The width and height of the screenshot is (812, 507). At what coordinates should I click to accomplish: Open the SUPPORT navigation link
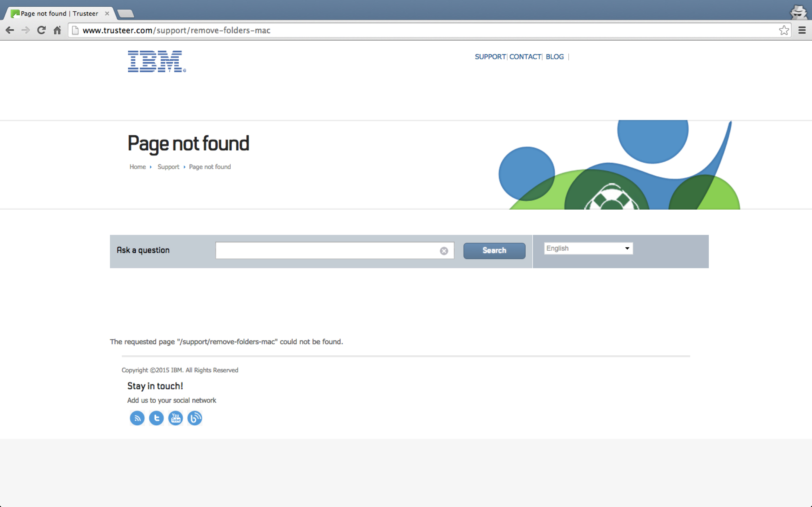click(490, 57)
